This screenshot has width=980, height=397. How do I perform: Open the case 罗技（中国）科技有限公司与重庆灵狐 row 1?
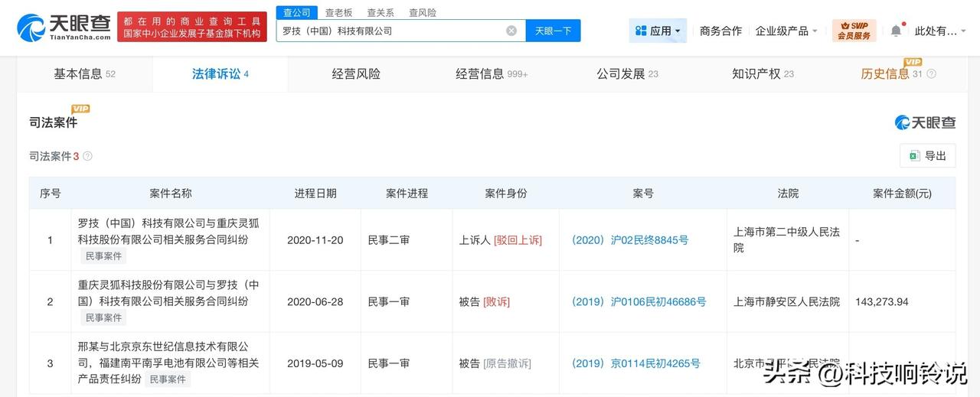click(168, 232)
